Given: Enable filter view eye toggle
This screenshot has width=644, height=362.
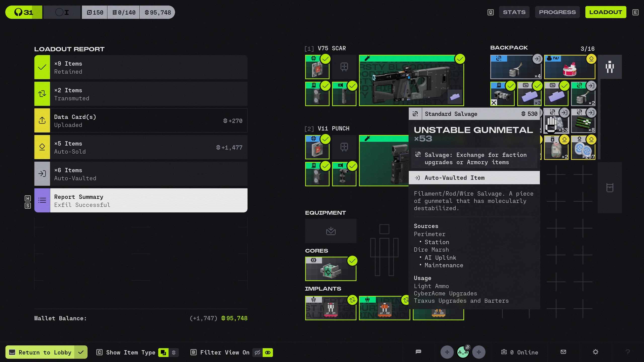Looking at the screenshot, I should [268, 352].
